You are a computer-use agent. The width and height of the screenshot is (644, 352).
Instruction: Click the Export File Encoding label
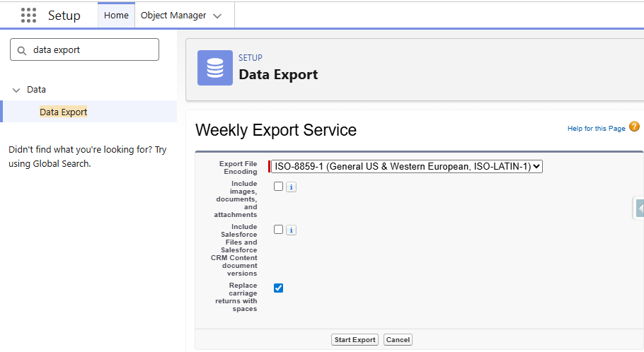click(238, 168)
